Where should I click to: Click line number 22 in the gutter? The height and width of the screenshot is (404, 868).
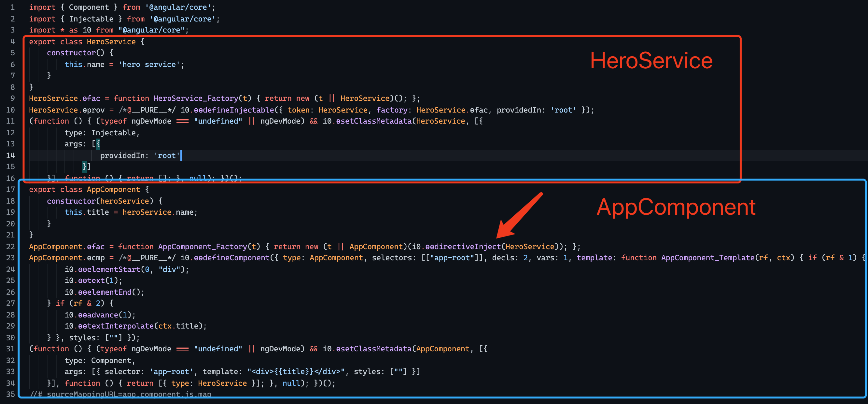(x=10, y=247)
